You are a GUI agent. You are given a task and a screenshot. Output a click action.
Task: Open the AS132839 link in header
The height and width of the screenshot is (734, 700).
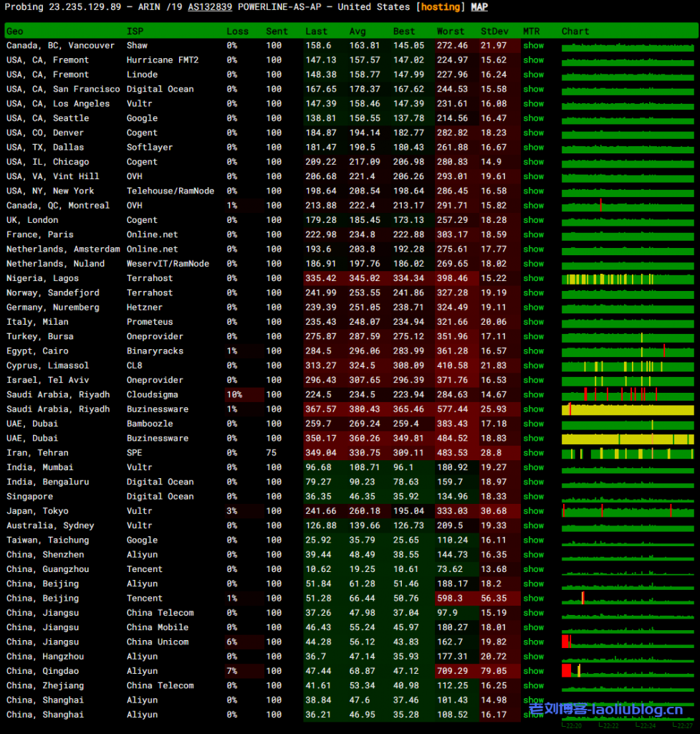[x=210, y=7]
